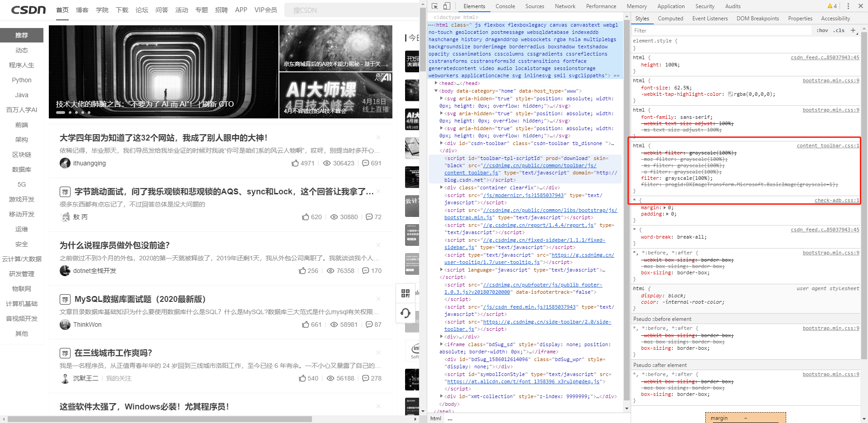
Task: Expand the div id xmt-collection node
Action: point(442,396)
